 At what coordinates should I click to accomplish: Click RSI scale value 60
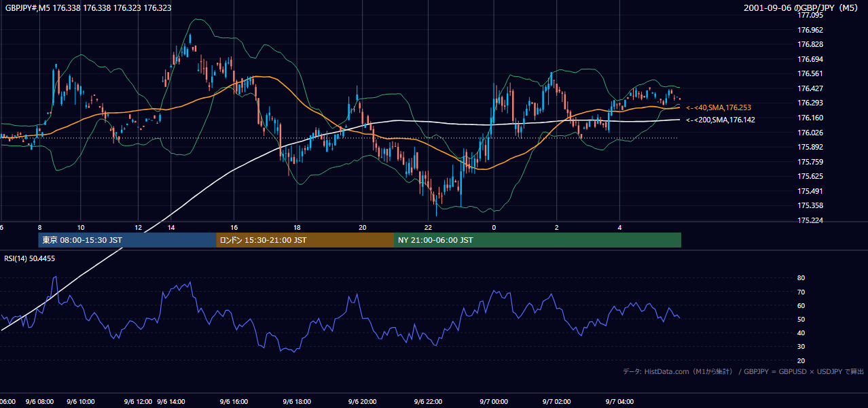pyautogui.click(x=801, y=305)
